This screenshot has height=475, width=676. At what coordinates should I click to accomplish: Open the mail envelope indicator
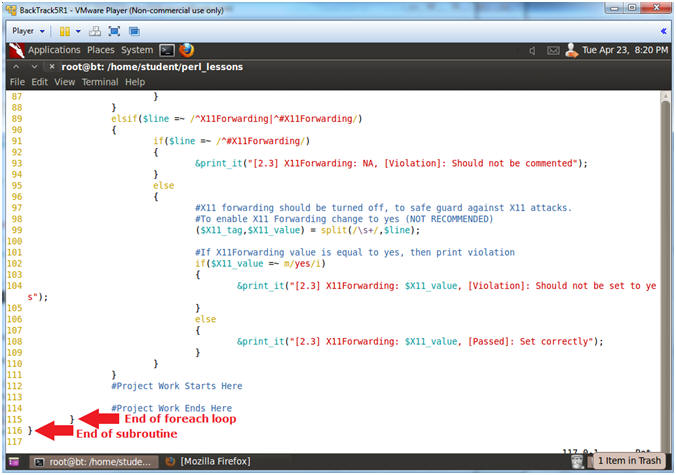click(553, 51)
